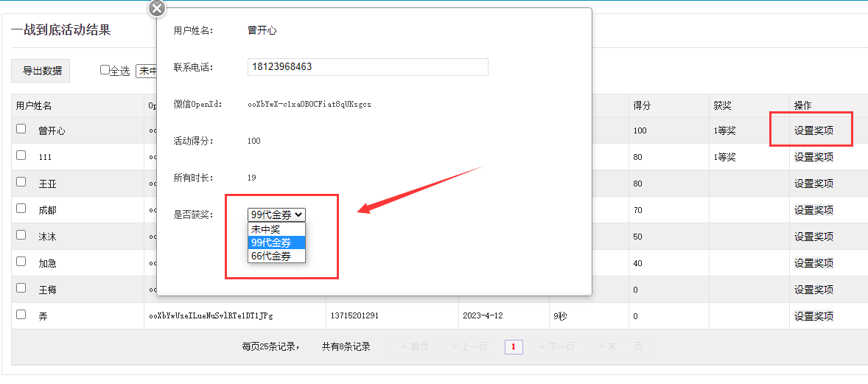This screenshot has height=384, width=868.
Task: Click 设置奖项 in the 王亚 row
Action: point(813,184)
